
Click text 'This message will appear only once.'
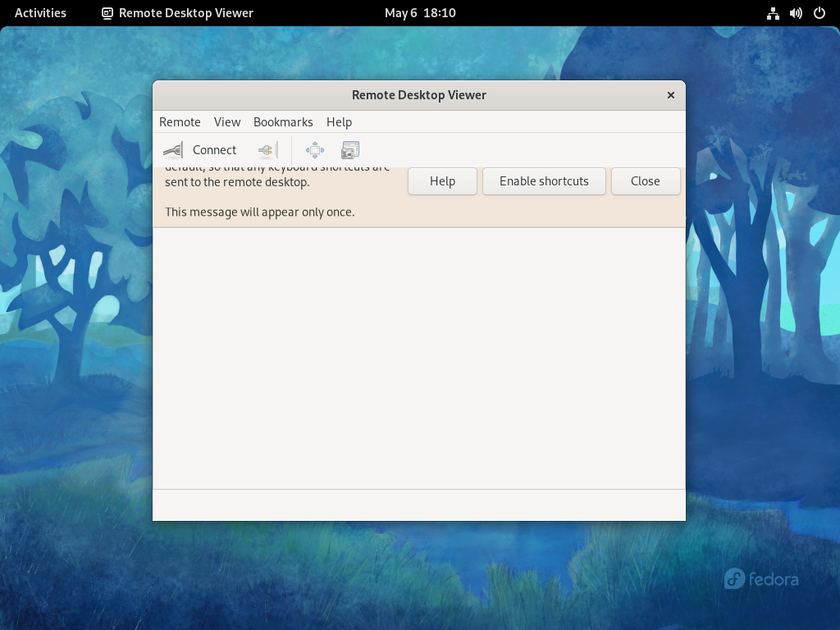coord(260,212)
